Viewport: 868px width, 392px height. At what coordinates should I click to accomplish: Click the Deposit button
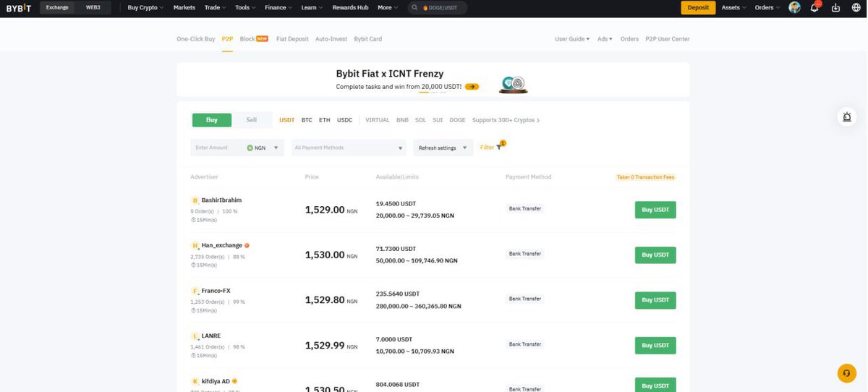tap(698, 7)
